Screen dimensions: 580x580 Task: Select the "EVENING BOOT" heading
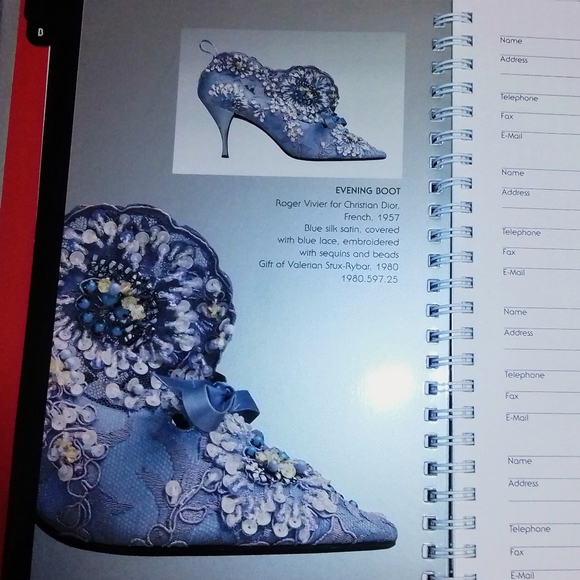pos(368,191)
